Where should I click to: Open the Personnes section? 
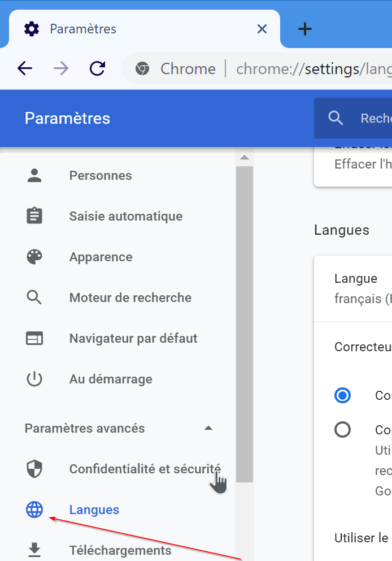(x=101, y=176)
